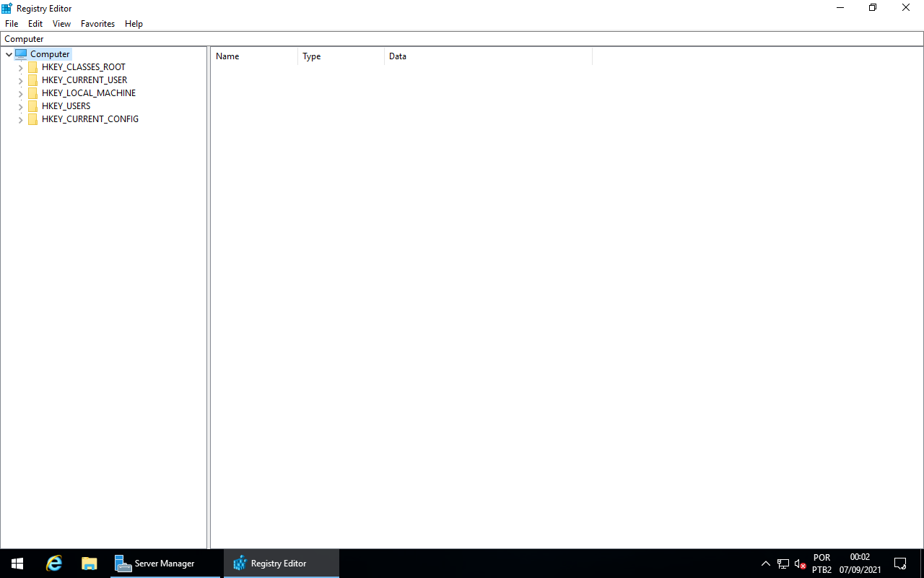Collapse the Computer tree node
Image resolution: width=924 pixels, height=578 pixels.
pos(9,53)
